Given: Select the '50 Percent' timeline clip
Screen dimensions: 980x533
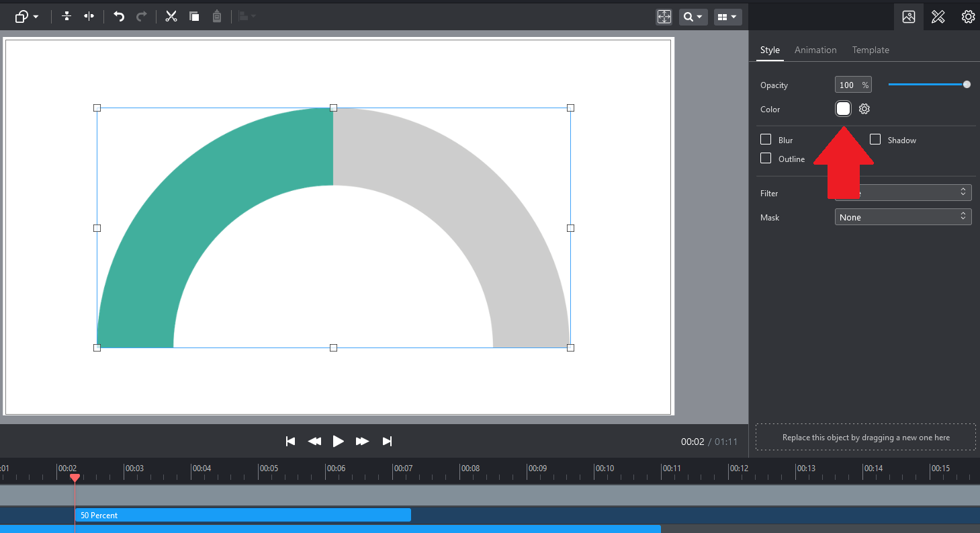Looking at the screenshot, I should [x=242, y=515].
